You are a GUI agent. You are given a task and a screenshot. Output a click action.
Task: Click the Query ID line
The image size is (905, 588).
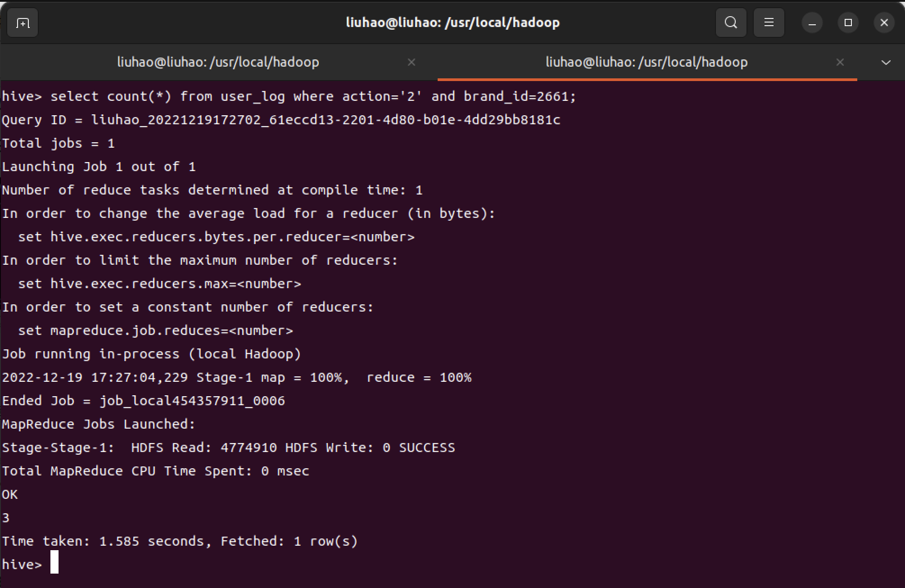point(281,120)
